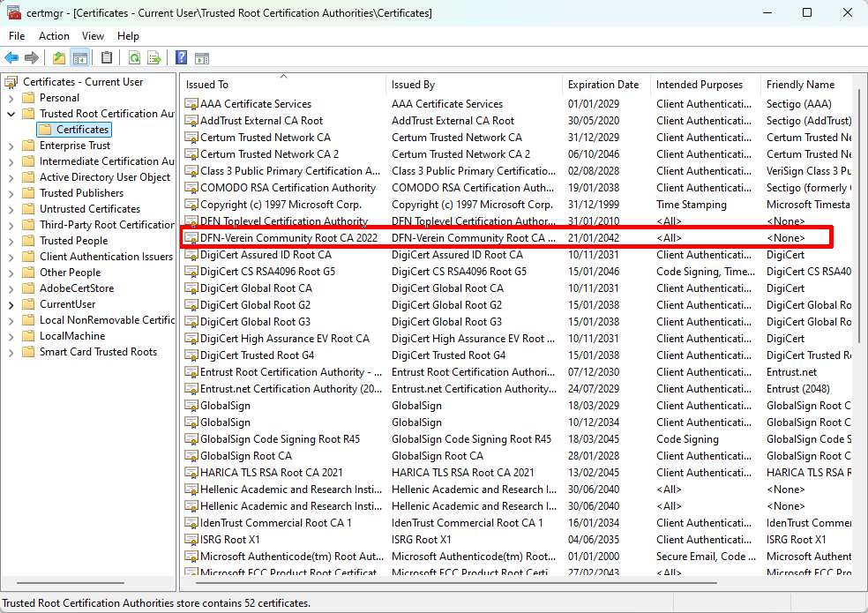Image resolution: width=868 pixels, height=613 pixels.
Task: Click the Properties clipboard icon
Action: 107,57
